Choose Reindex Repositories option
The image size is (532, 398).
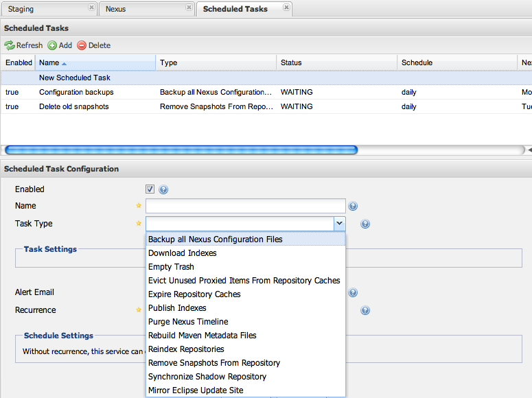click(246, 349)
